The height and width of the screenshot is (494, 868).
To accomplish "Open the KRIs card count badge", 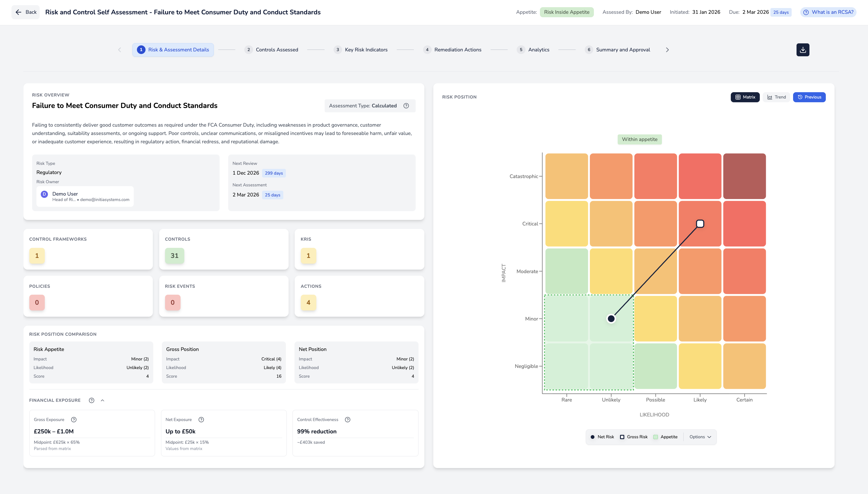I will tap(308, 256).
